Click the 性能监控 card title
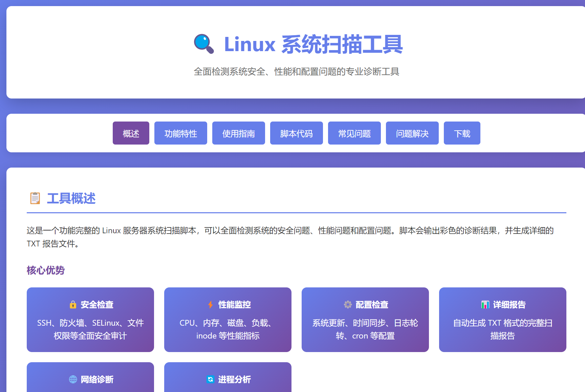This screenshot has height=392, width=585. coord(235,305)
